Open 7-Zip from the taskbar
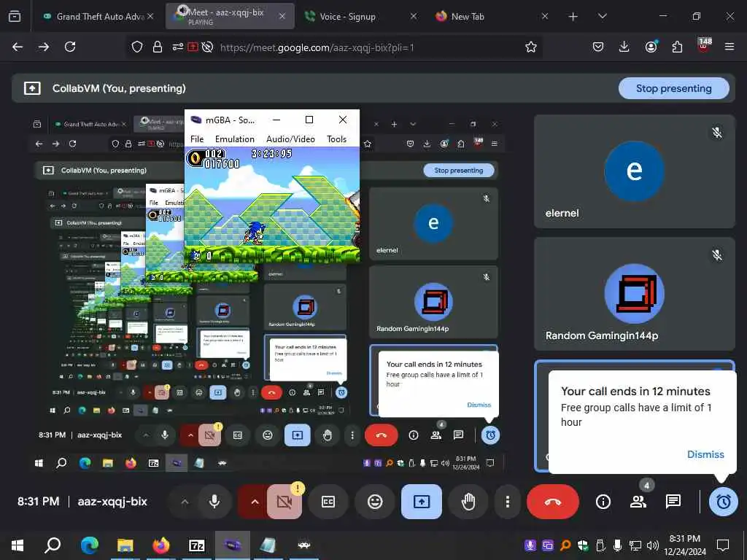 click(x=196, y=545)
